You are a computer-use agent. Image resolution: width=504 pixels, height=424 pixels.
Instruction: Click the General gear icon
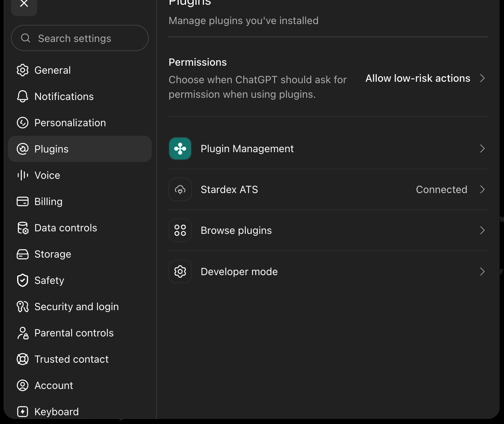coord(23,70)
